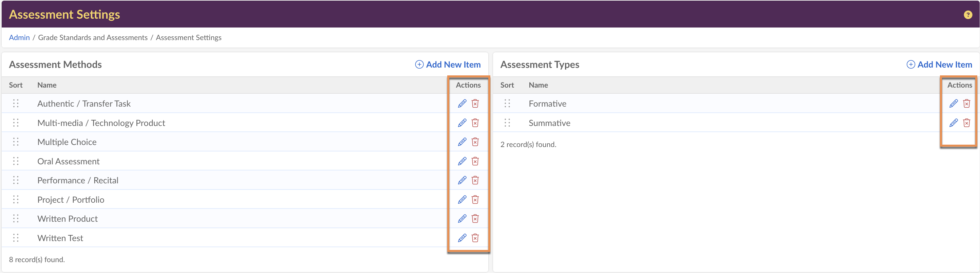Click the Summative row drag handle

[x=507, y=123]
